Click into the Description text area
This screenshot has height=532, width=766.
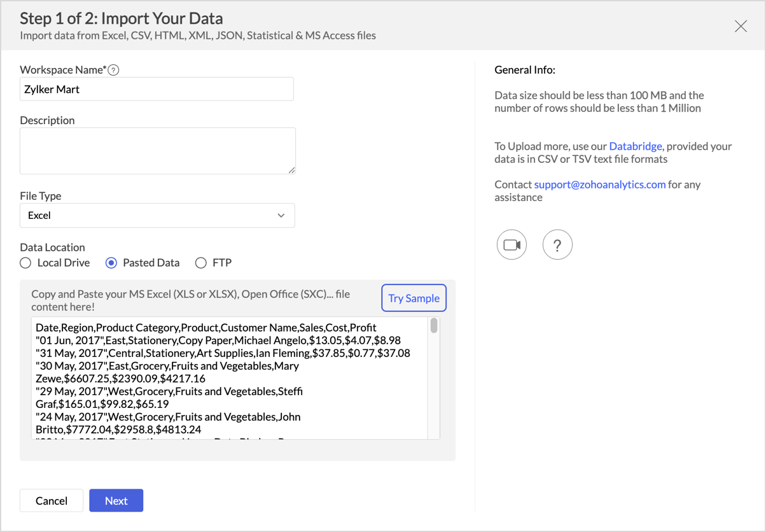coord(158,151)
